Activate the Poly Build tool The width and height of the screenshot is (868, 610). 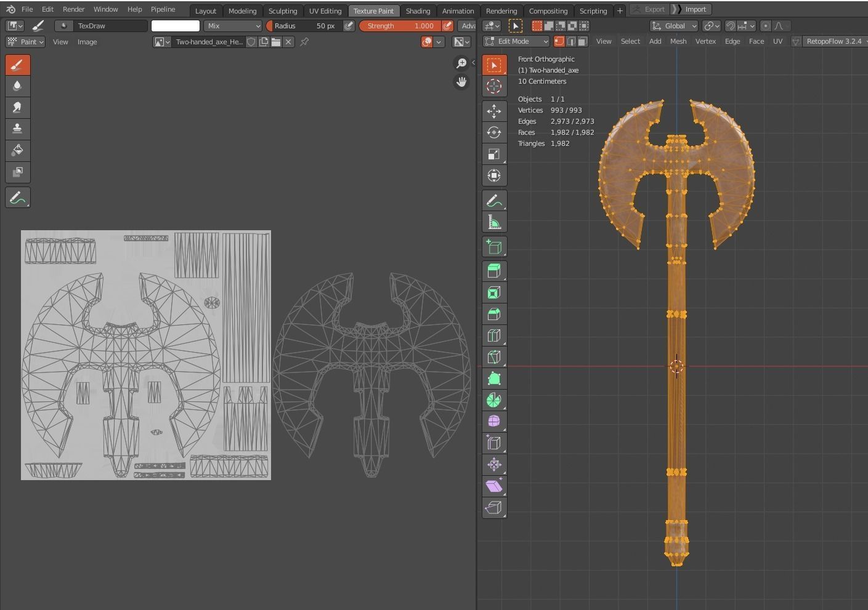[x=494, y=379]
